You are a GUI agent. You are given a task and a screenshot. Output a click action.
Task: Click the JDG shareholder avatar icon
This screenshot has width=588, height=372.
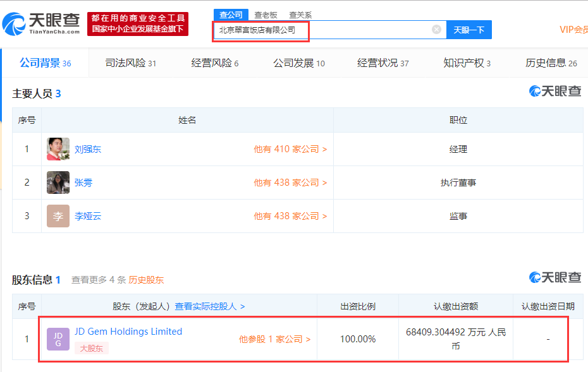click(x=58, y=339)
